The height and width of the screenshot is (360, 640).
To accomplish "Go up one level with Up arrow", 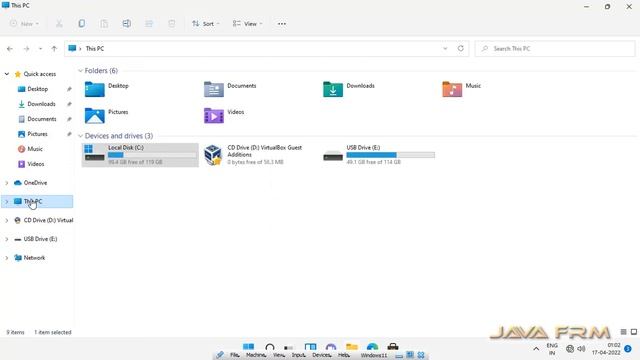I will [x=54, y=49].
